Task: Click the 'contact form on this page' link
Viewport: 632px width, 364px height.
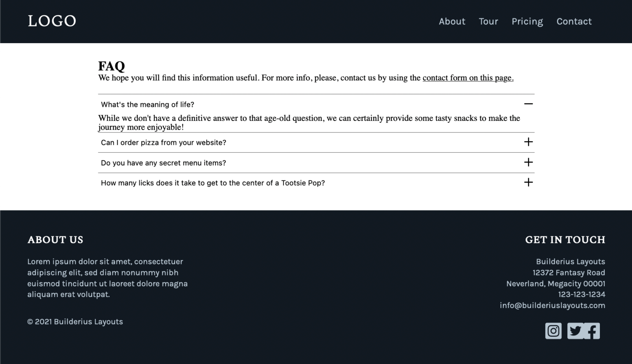Action: pyautogui.click(x=467, y=78)
